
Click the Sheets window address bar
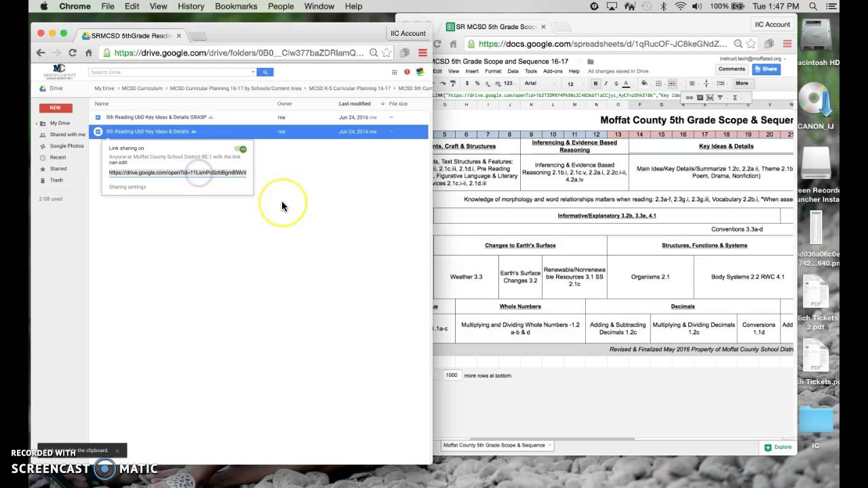(x=604, y=43)
